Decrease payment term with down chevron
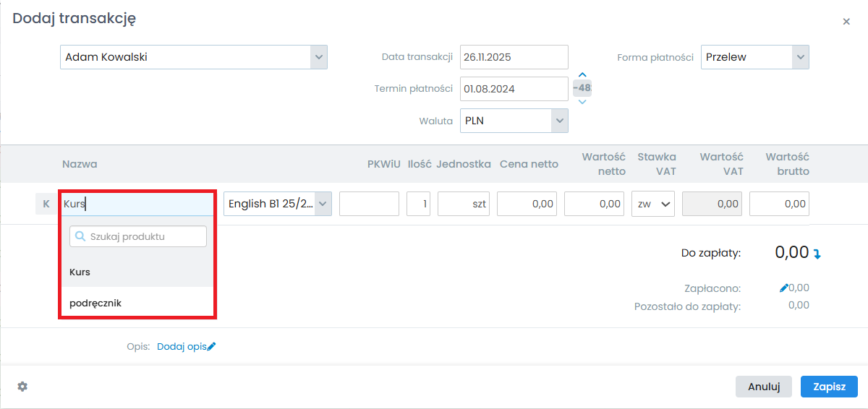This screenshot has width=868, height=409. (582, 102)
